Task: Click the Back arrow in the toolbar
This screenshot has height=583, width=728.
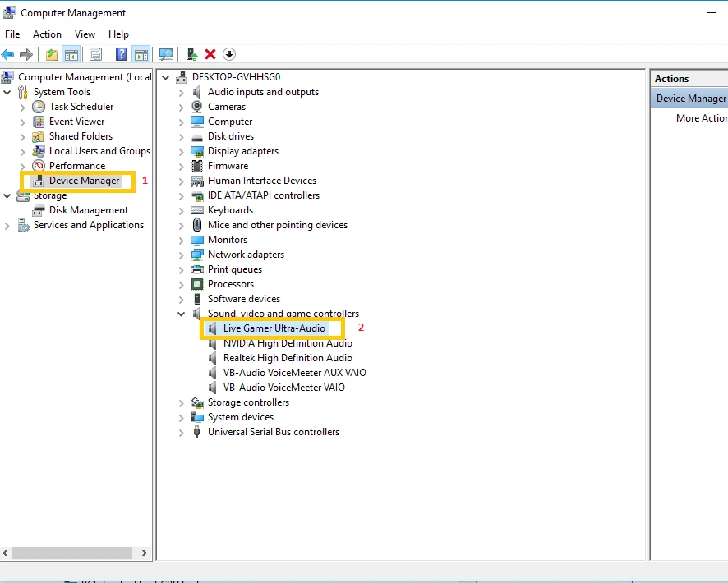Action: (x=8, y=54)
